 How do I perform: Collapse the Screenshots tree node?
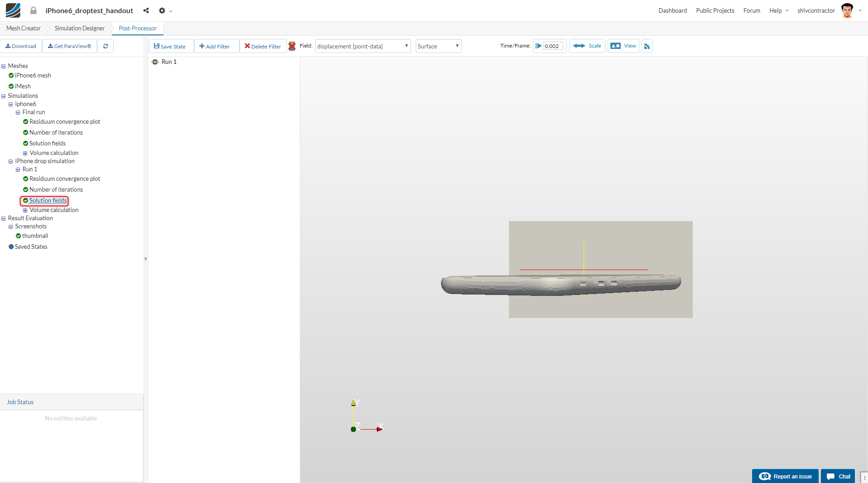point(11,227)
